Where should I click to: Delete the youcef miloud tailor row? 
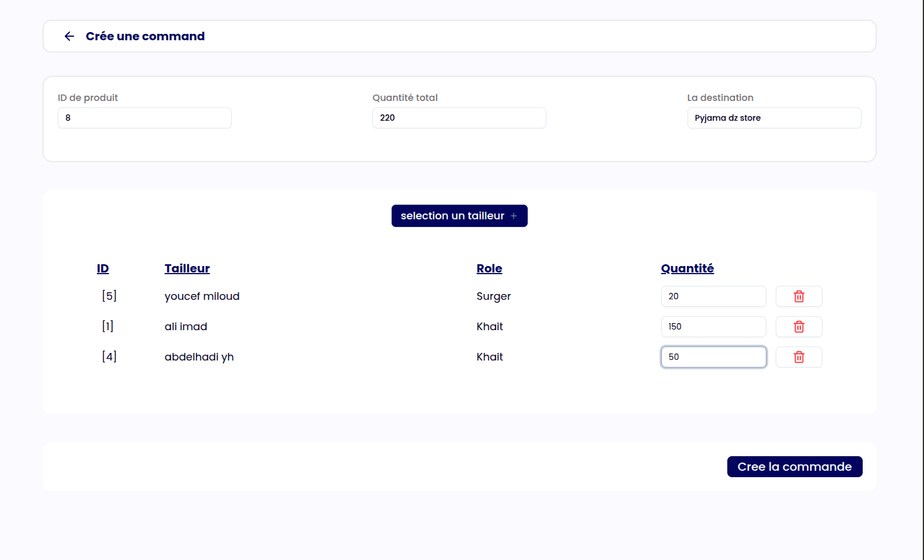[799, 296]
